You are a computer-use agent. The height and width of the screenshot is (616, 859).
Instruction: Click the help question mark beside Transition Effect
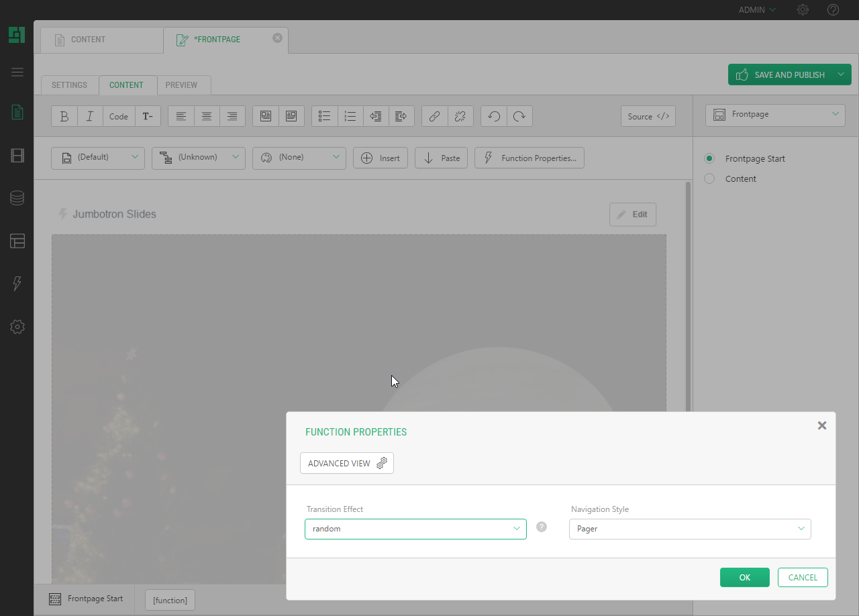542,527
